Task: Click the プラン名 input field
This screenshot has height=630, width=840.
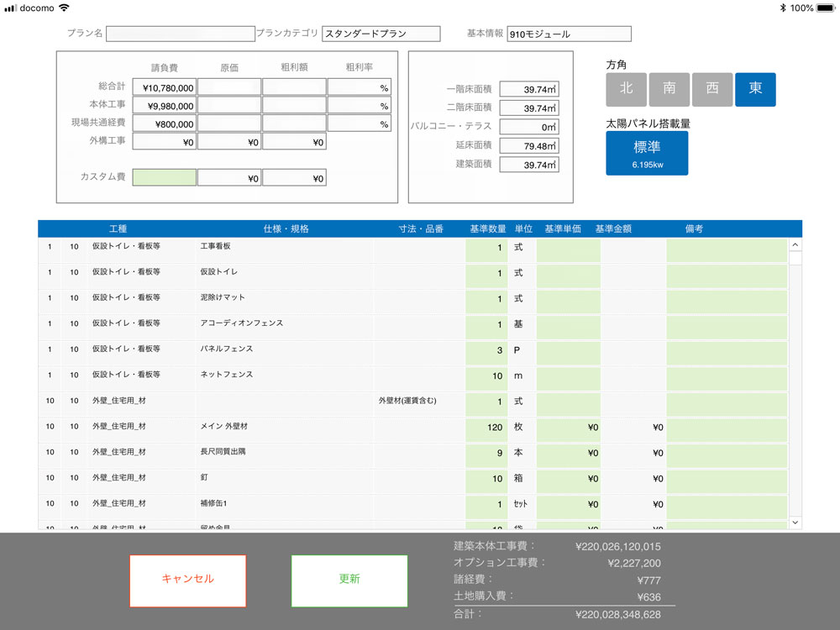Action: (x=181, y=34)
